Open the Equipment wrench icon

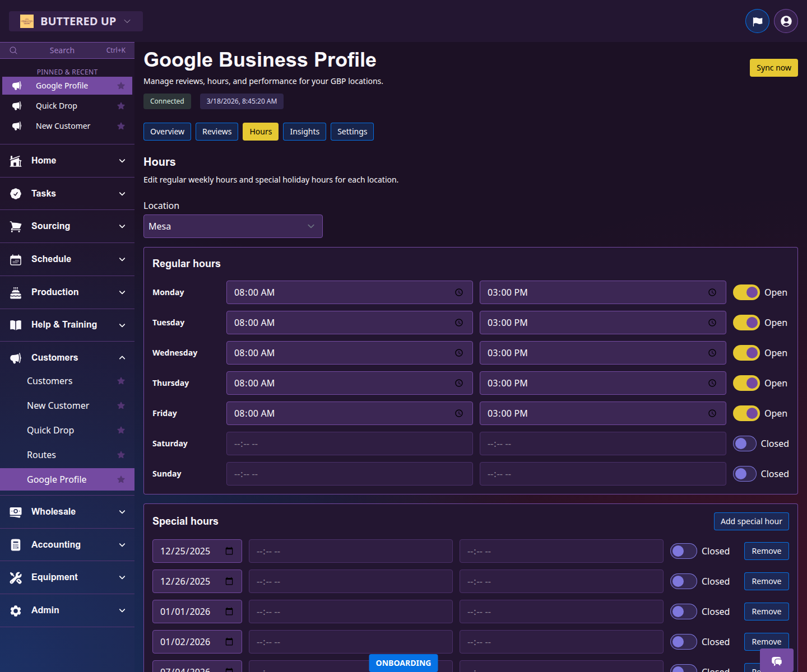click(x=16, y=577)
